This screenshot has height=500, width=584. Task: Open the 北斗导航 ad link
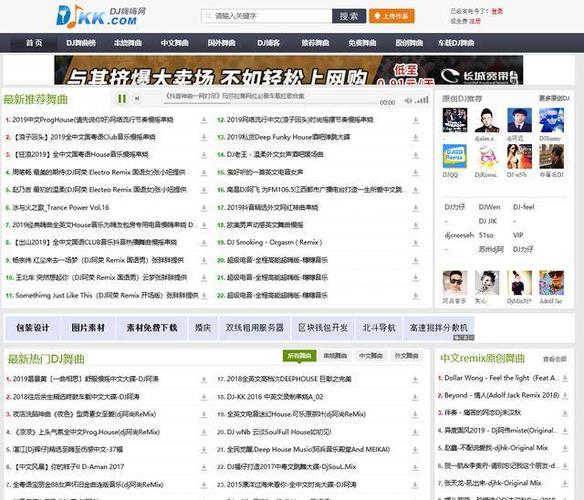(x=379, y=328)
